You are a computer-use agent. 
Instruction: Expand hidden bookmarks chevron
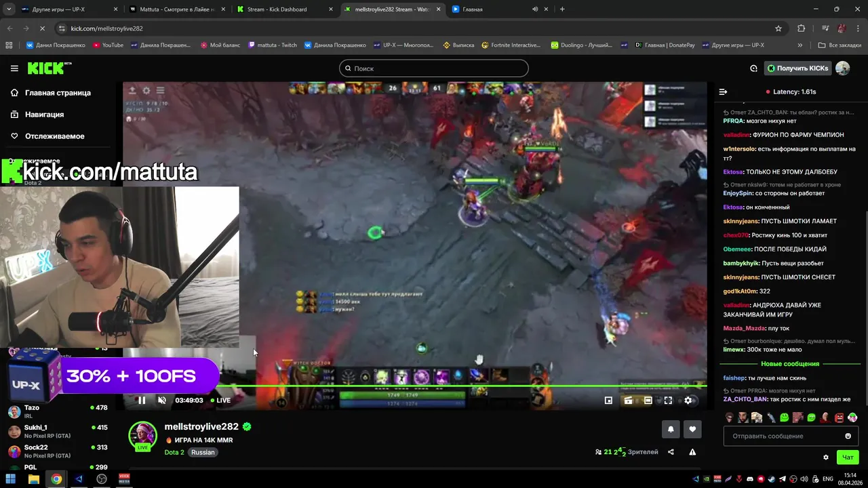pos(800,45)
